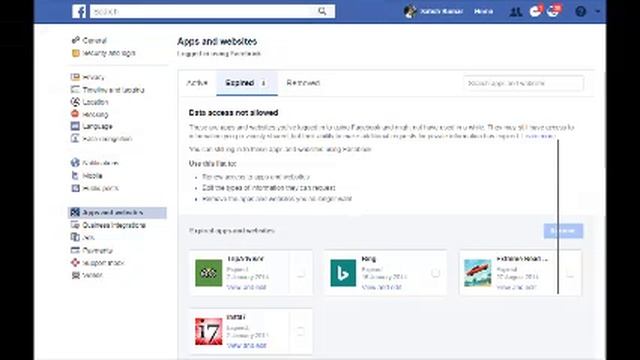This screenshot has width=640, height=360.
Task: Click the Security and login icon
Action: [75, 53]
